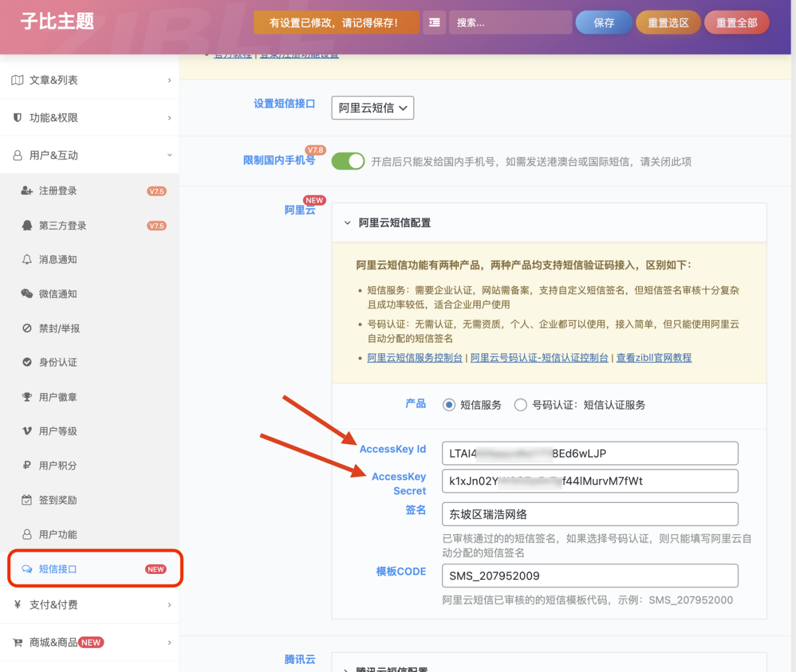Screen dimensions: 796x672
Task: Switch to the 签到奖励 settings section
Action: click(x=58, y=500)
